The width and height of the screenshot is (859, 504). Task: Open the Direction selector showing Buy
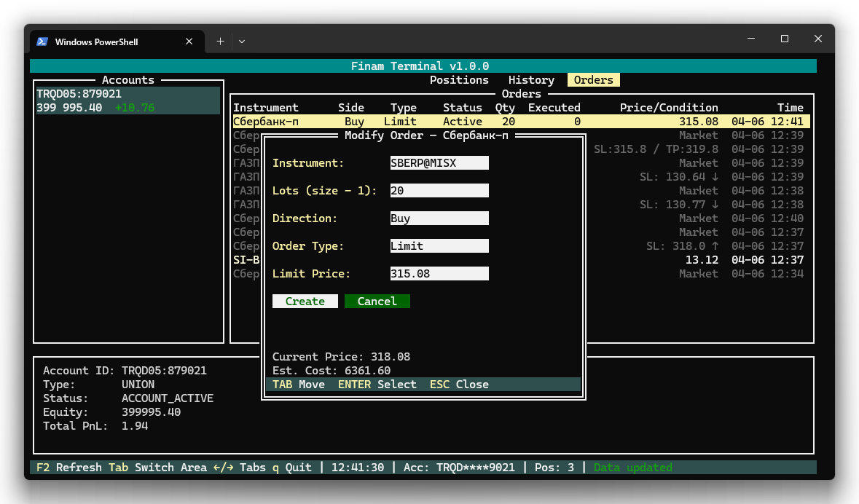point(439,218)
